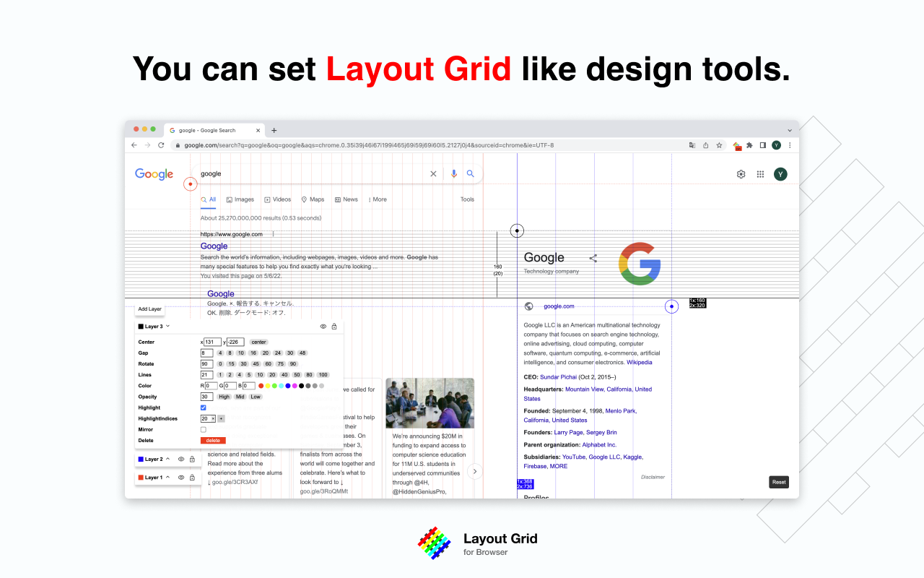Enable the Mirror checkbox
The width and height of the screenshot is (924, 578).
[203, 429]
